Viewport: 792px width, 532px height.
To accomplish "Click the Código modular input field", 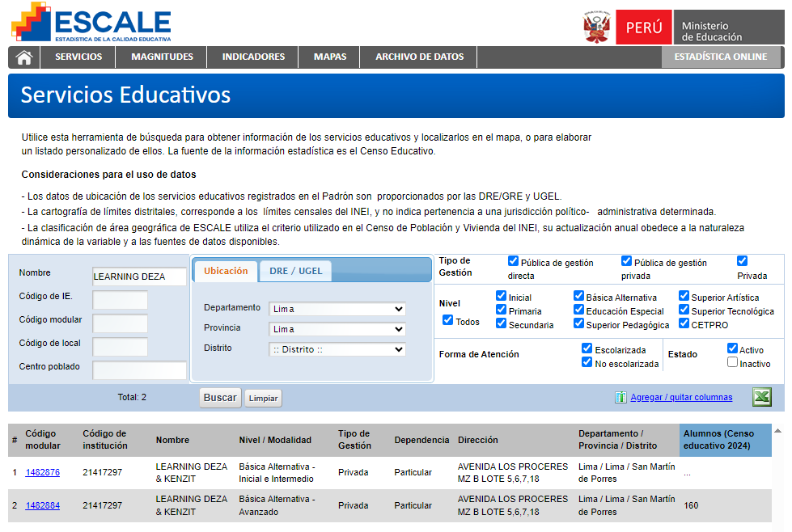I will pyautogui.click(x=120, y=323).
